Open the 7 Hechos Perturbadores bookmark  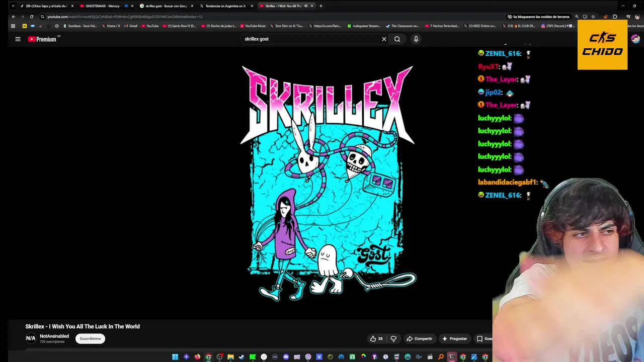point(442,26)
